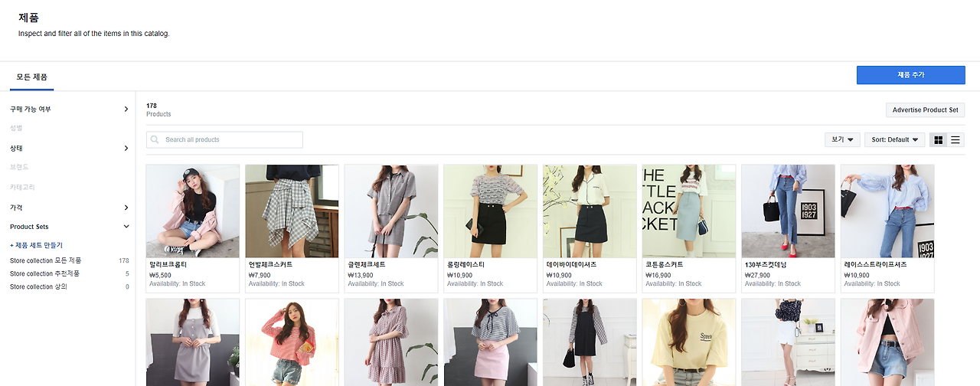980x386 pixels.
Task: Switch to grid view icon
Action: 938,139
